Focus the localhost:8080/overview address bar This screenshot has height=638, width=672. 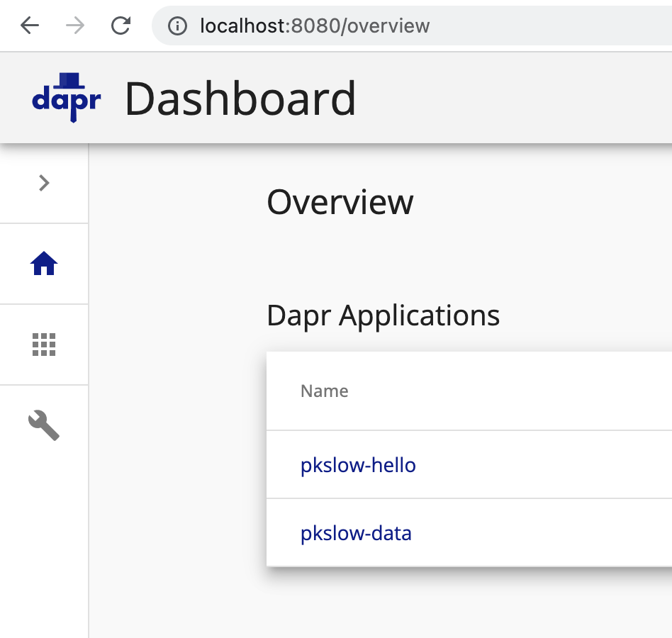411,26
